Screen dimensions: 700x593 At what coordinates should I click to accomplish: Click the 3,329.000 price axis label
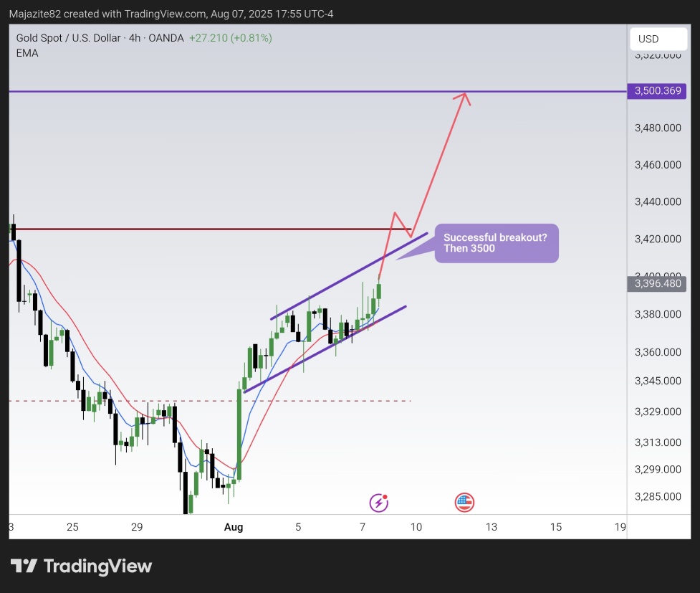click(x=658, y=412)
